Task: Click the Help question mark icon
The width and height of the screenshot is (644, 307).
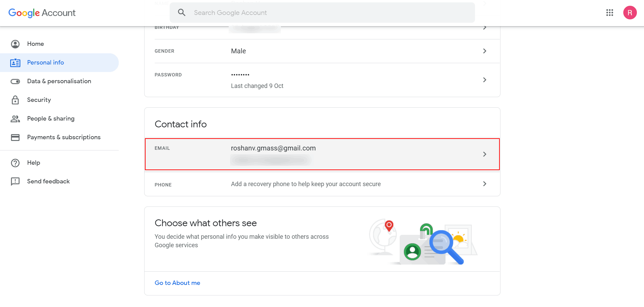Action: coord(15,163)
